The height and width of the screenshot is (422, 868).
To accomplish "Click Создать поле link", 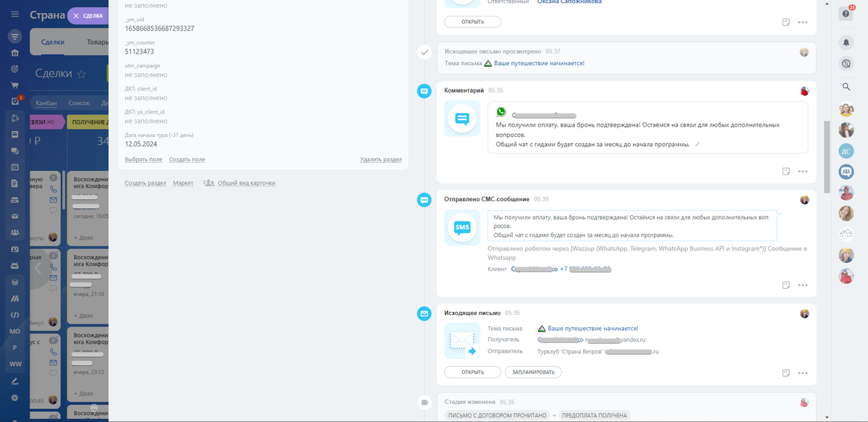I will pos(187,159).
